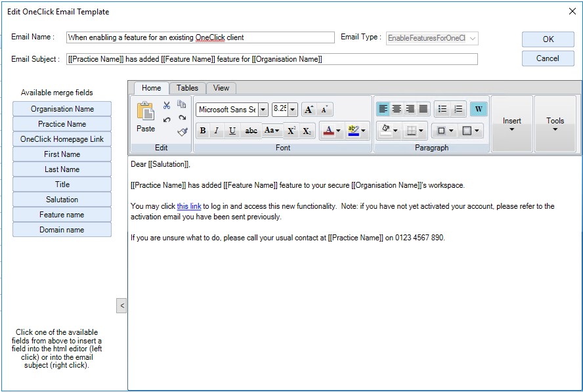This screenshot has height=392, width=583.
Task: Expand the Insert menu
Action: [512, 124]
